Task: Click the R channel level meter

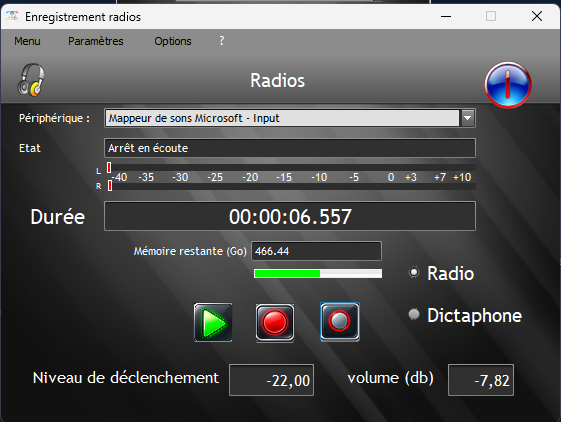Action: (x=291, y=186)
